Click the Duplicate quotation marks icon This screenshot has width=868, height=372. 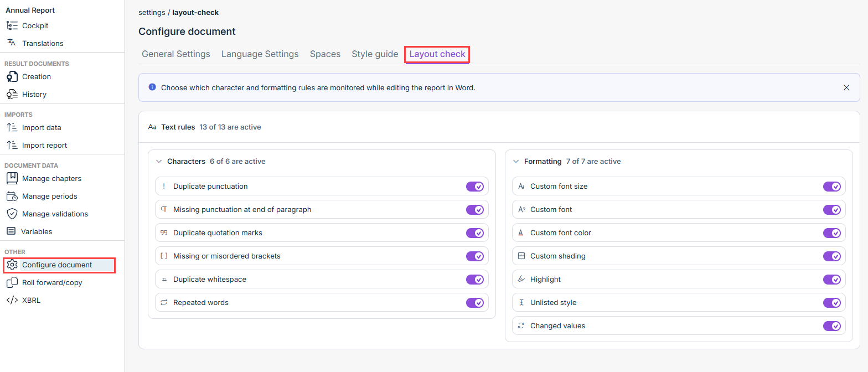(x=164, y=232)
